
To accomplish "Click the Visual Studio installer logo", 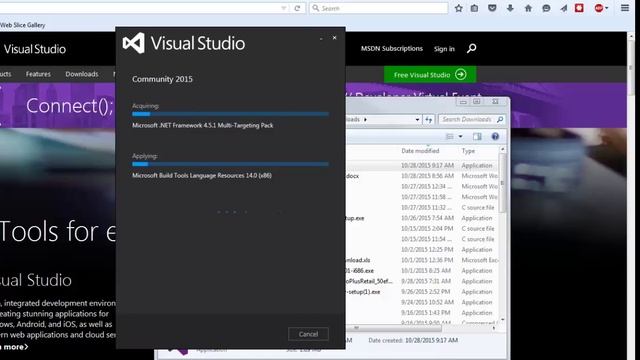I will (x=133, y=43).
